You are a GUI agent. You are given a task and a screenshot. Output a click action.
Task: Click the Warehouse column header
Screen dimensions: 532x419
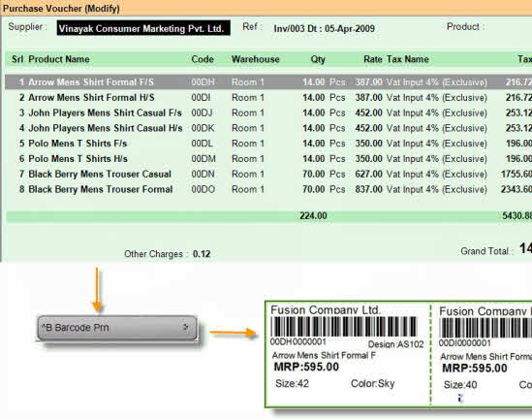(256, 59)
